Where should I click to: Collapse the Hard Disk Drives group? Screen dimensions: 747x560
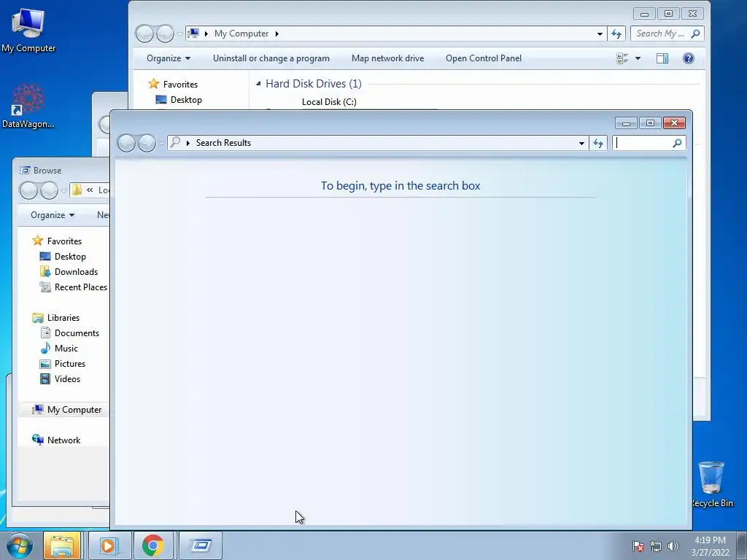click(258, 84)
